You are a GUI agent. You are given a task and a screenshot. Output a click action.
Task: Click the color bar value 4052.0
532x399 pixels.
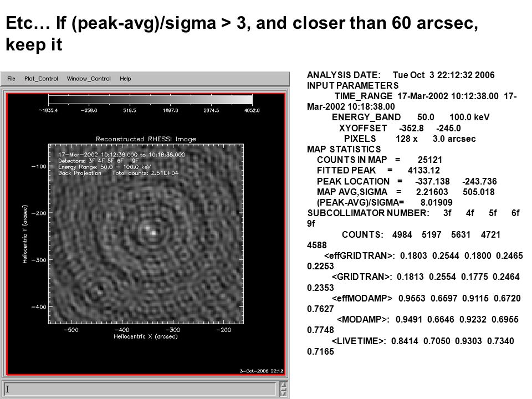pos(252,111)
